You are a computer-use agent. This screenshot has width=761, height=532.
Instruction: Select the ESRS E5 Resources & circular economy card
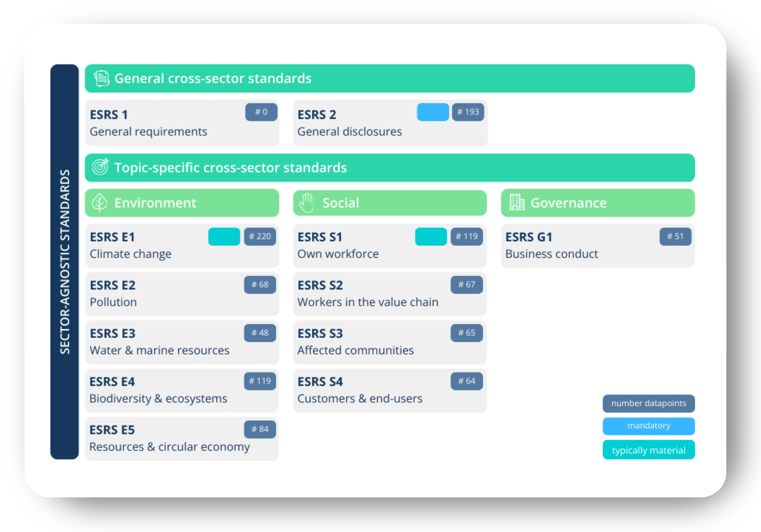tap(182, 438)
